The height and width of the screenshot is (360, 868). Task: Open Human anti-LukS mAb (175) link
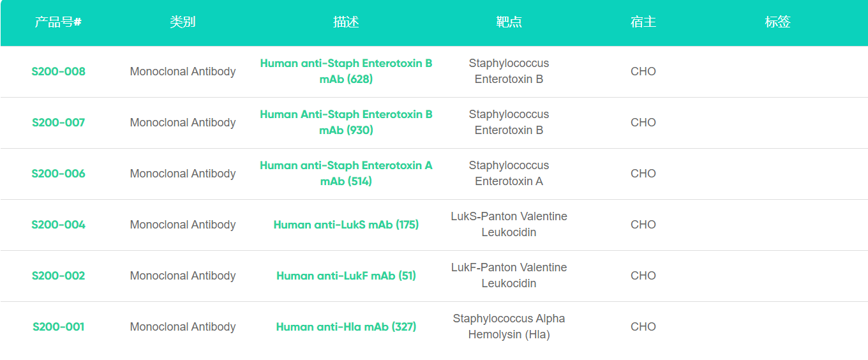[346, 225]
